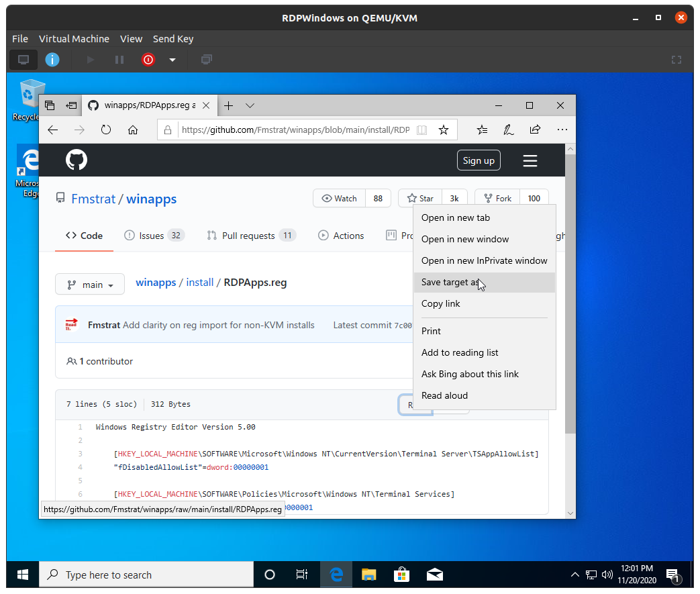Click the add notes pen icon

(509, 130)
